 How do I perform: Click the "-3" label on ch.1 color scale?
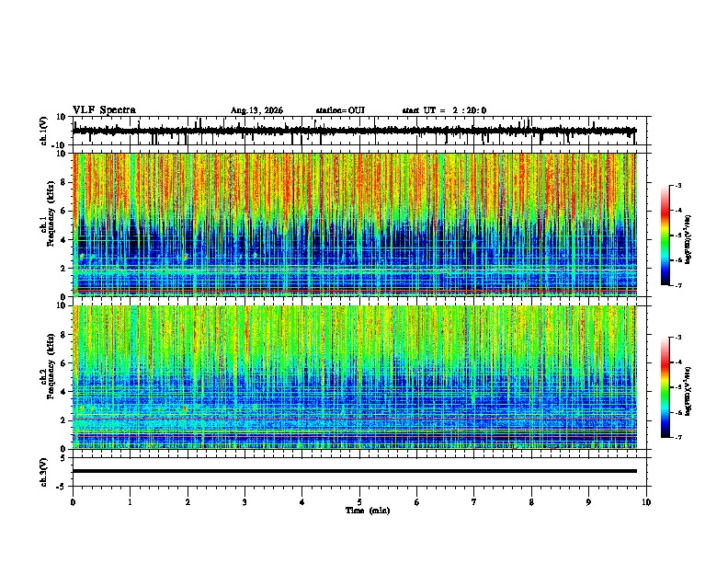(677, 185)
